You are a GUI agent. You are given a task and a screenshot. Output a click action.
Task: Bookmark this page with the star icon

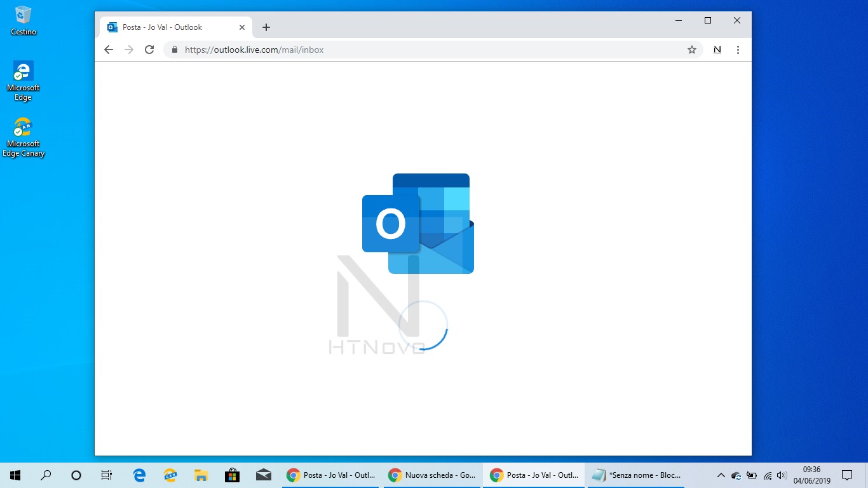[692, 50]
